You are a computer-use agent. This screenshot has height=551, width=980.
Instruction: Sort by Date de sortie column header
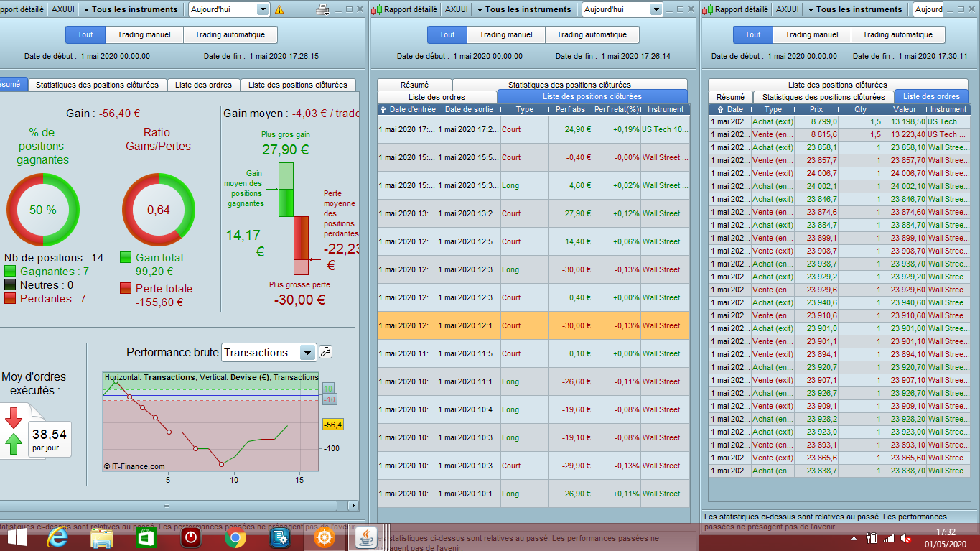coord(469,110)
